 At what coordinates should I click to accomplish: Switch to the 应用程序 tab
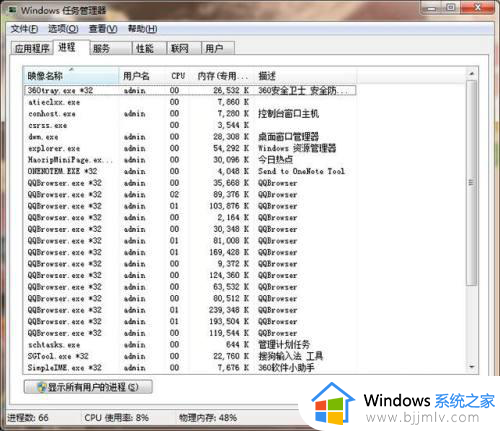(32, 48)
